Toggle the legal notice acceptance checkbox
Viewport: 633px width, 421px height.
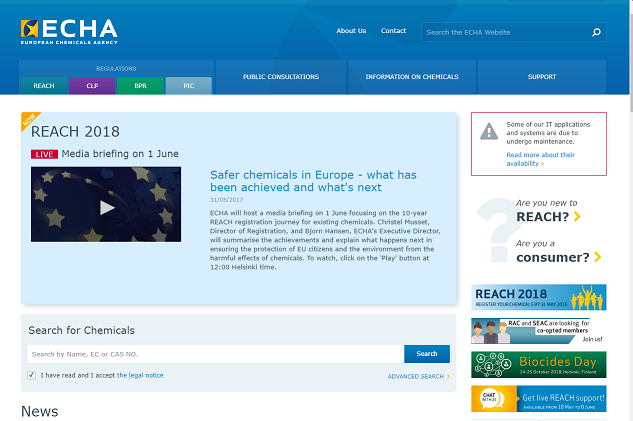click(31, 375)
